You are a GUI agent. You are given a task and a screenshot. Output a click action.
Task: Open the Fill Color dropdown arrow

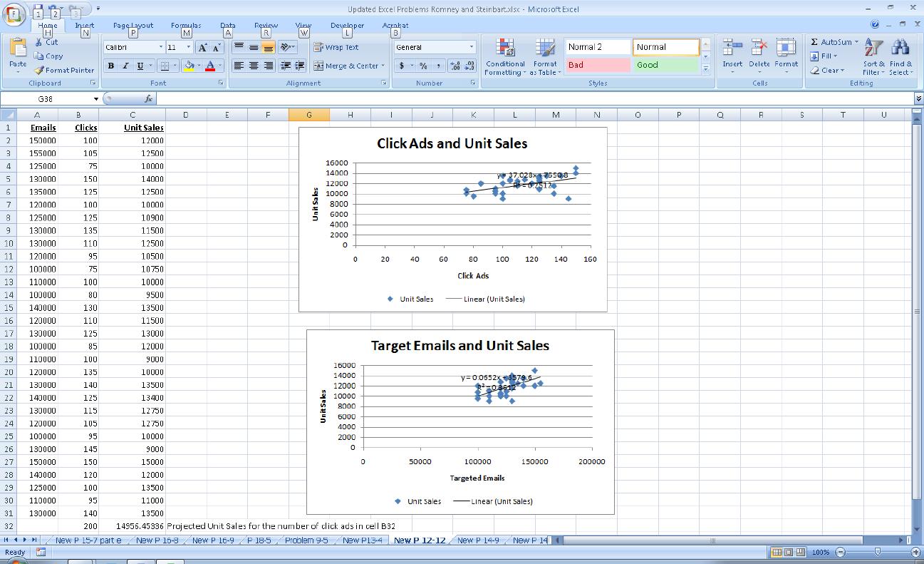click(198, 66)
